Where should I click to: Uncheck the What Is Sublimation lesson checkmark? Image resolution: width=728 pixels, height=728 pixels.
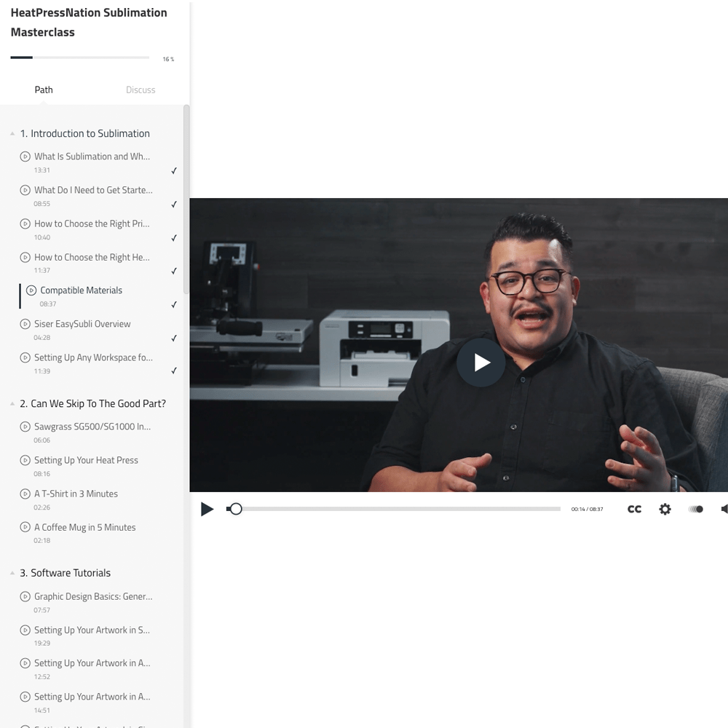click(x=174, y=170)
